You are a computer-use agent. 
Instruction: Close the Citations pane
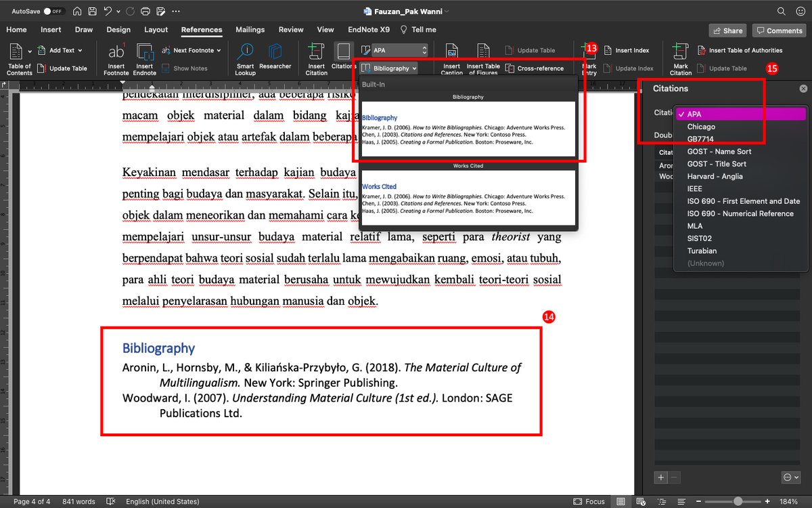[803, 89]
